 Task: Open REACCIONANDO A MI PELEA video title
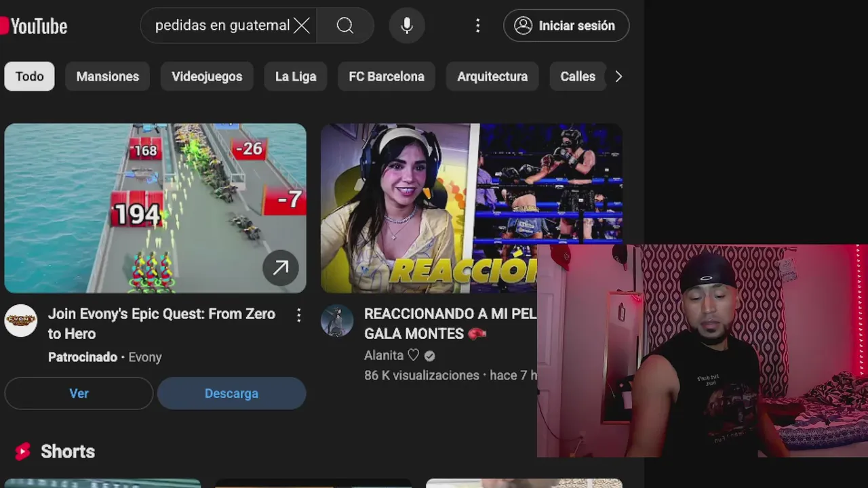point(450,323)
